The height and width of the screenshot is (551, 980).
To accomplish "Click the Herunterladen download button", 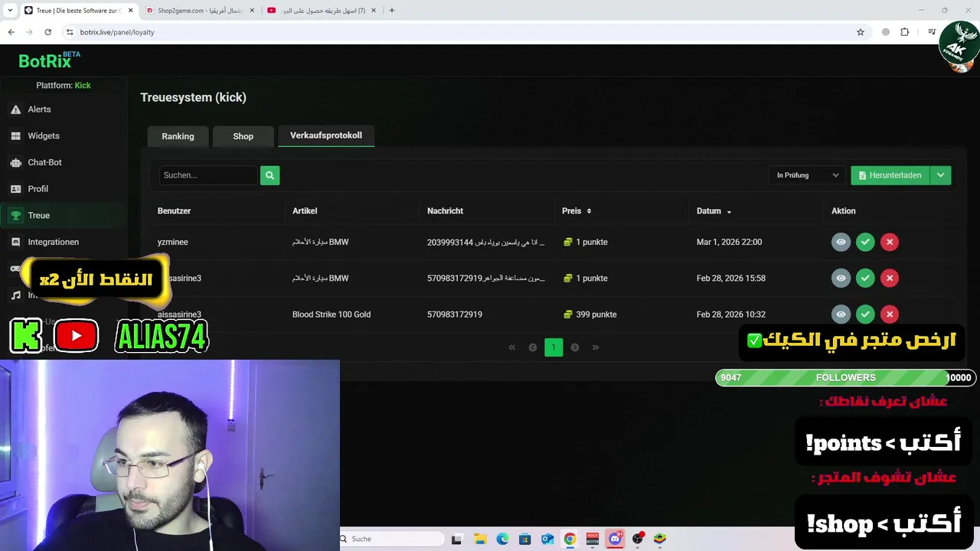I will click(x=890, y=175).
